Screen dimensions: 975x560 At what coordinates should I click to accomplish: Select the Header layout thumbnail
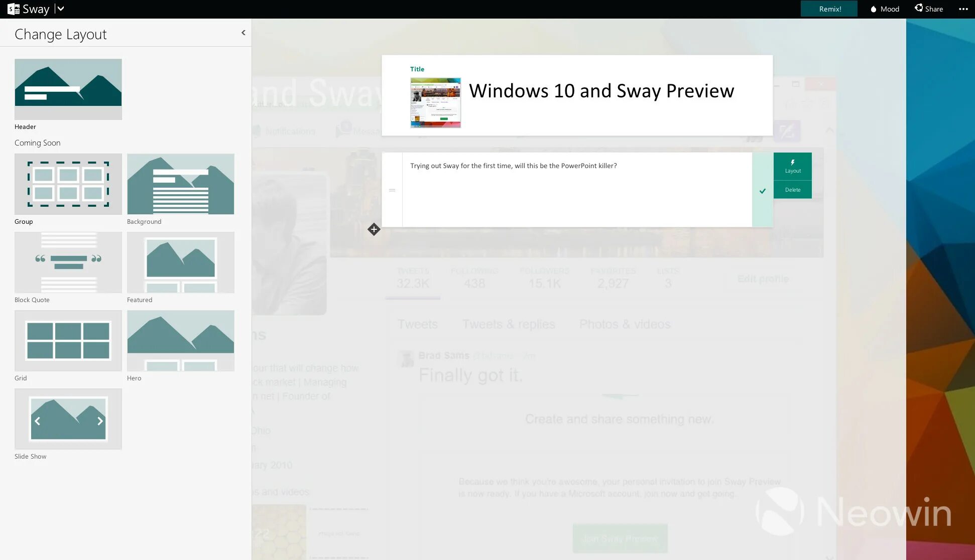point(68,89)
